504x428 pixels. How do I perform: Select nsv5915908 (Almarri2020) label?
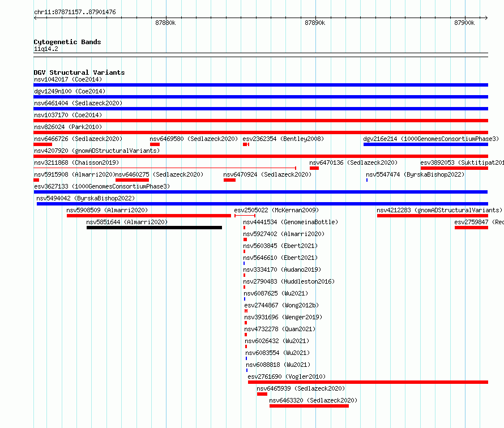click(75, 174)
